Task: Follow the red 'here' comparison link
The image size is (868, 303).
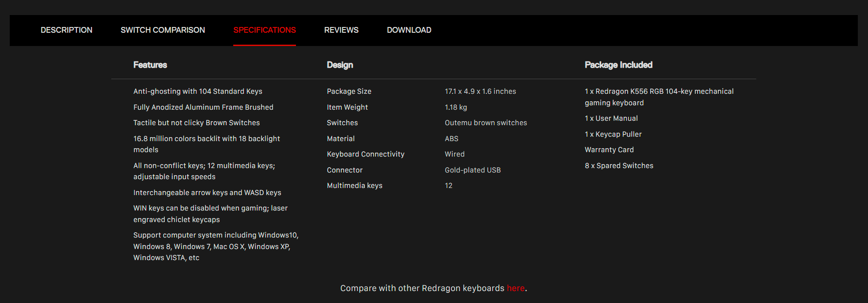Action: tap(515, 288)
